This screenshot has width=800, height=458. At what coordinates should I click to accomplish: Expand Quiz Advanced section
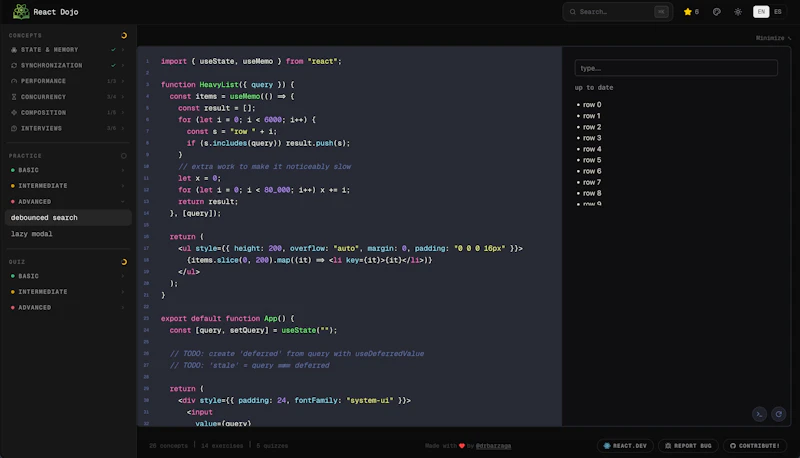pyautogui.click(x=67, y=308)
